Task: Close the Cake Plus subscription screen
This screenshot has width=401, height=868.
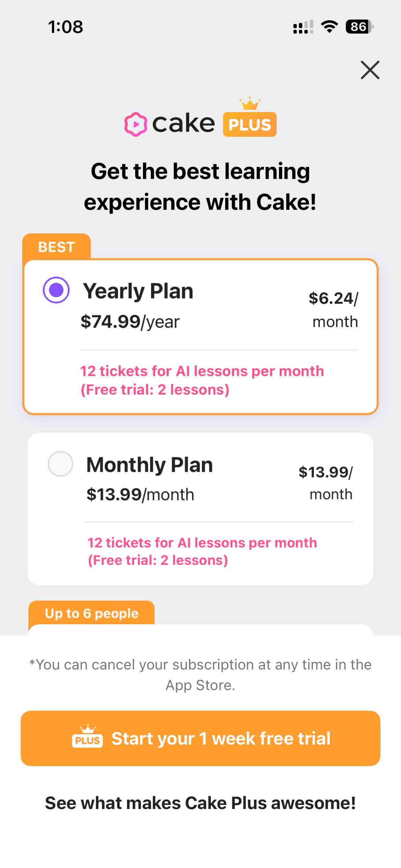Action: 370,70
